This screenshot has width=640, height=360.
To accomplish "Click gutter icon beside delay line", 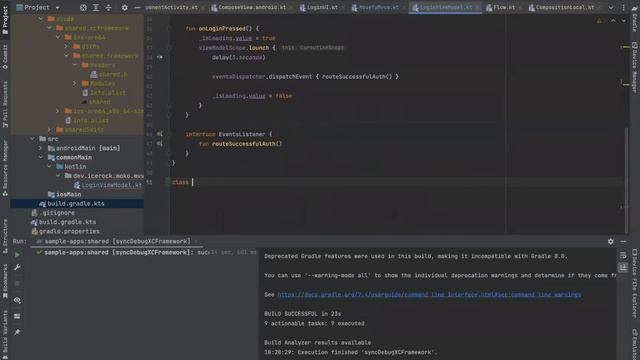I will (x=160, y=57).
